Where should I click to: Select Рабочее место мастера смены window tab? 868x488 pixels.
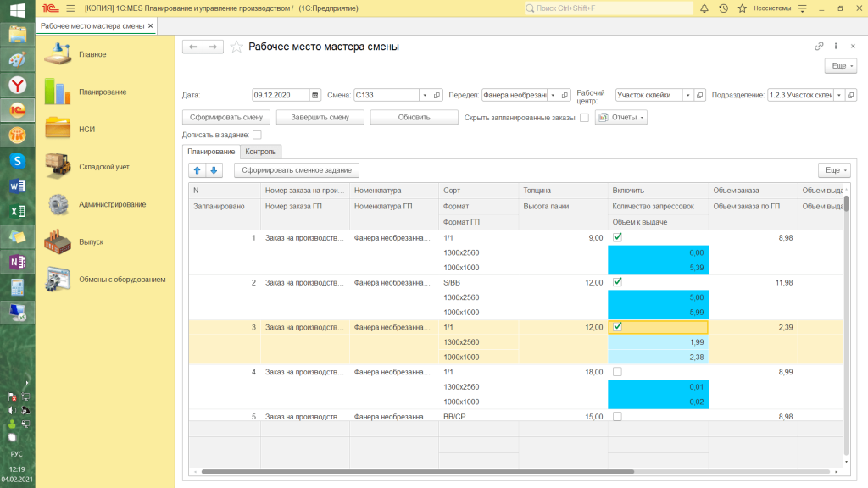[x=92, y=26]
